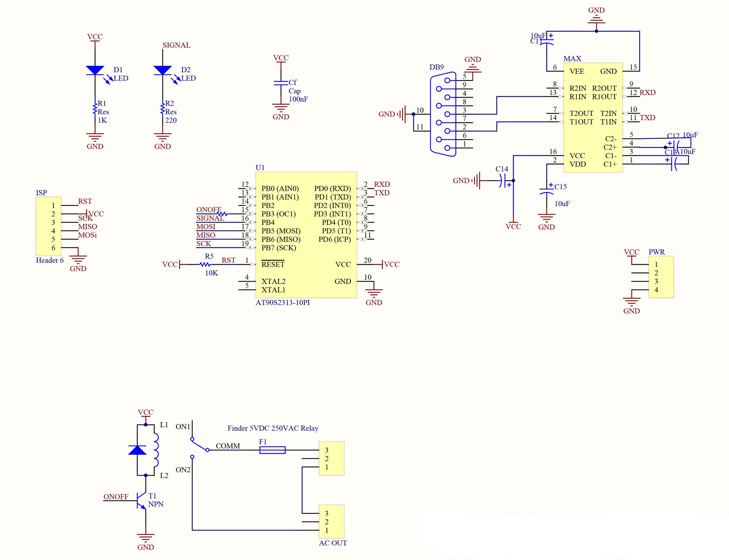Viewport: 729px width, 560px height.
Task: Click the PD0 RXD pin arrow on U1
Action: point(363,189)
